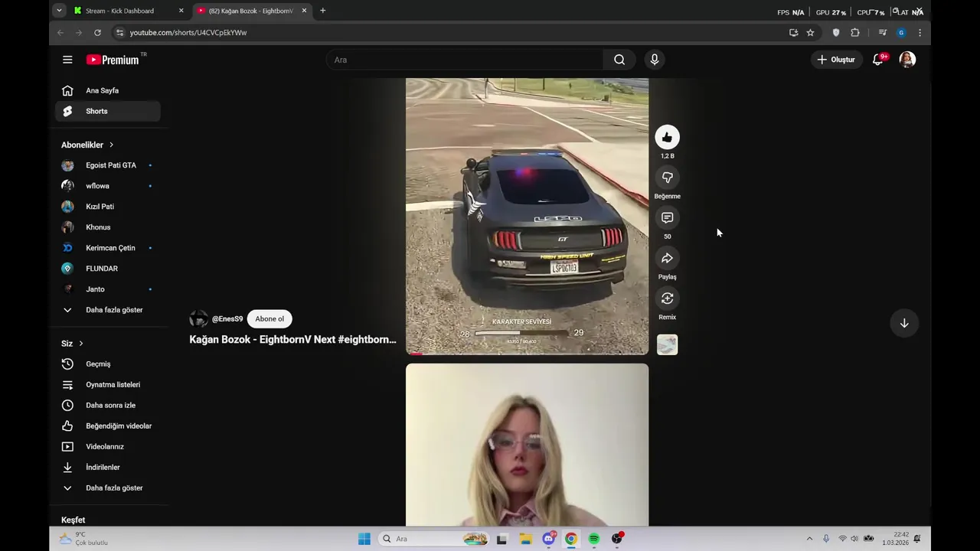The height and width of the screenshot is (551, 980).
Task: Open FLUNDAR channel
Action: coord(108,269)
